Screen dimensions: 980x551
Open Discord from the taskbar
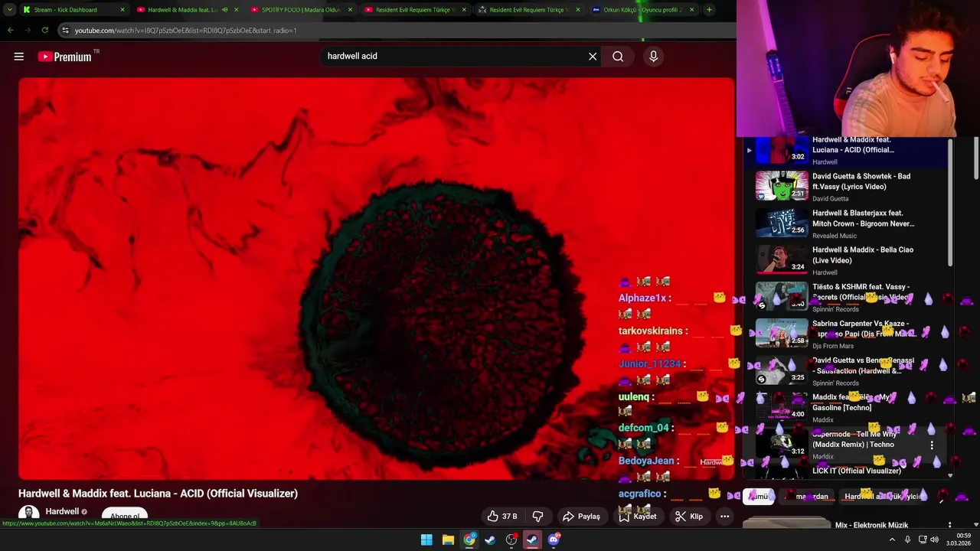[x=554, y=540]
